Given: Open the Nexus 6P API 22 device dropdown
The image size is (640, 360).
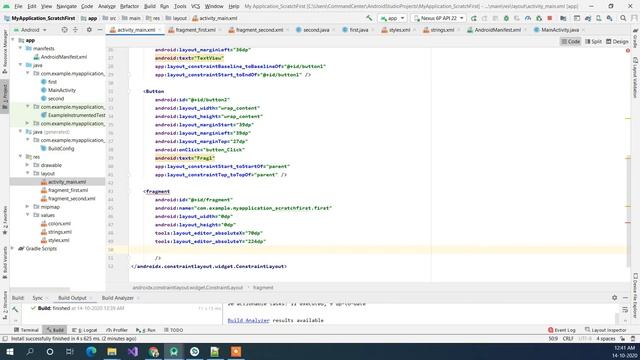Looking at the screenshot, I should click(x=439, y=18).
